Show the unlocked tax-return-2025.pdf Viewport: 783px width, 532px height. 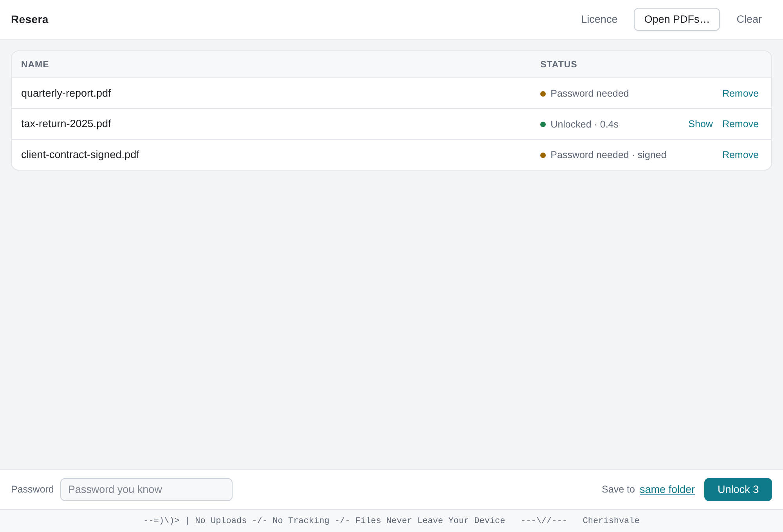[x=700, y=124]
